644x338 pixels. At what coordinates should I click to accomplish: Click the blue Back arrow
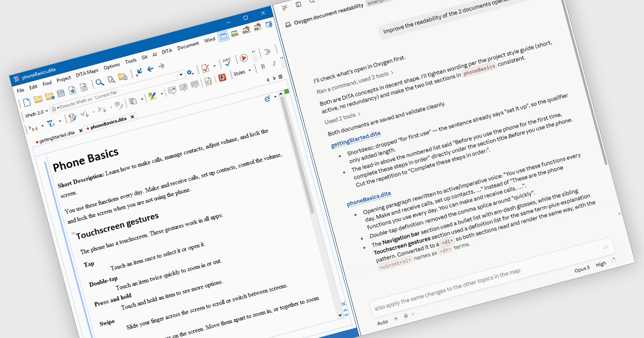(x=150, y=69)
